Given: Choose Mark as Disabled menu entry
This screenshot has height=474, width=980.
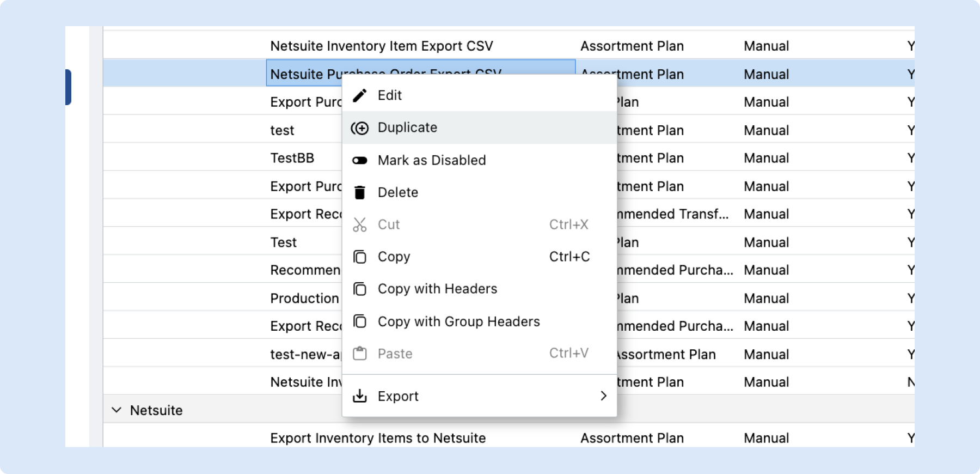Looking at the screenshot, I should point(431,160).
